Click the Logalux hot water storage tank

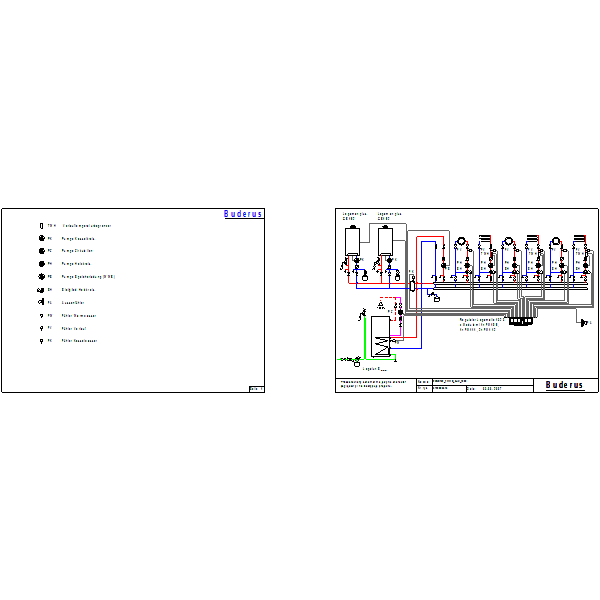[x=380, y=337]
